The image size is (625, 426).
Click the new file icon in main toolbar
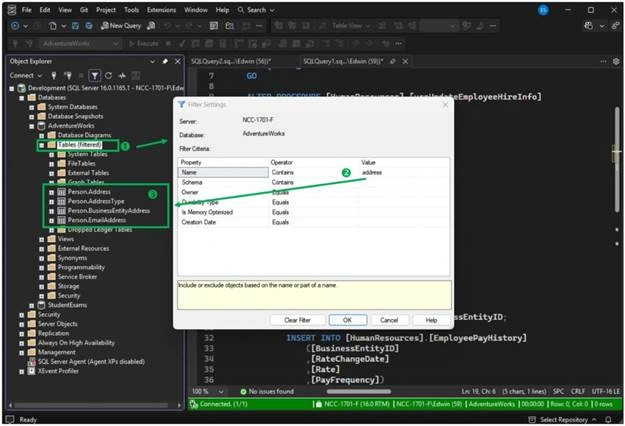pos(53,26)
